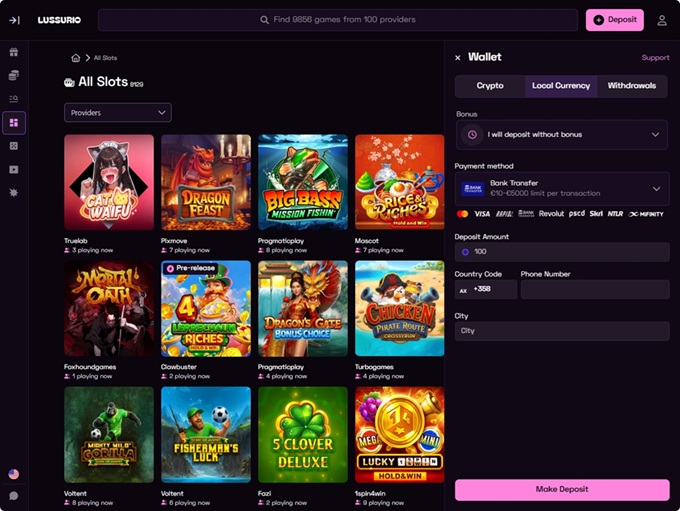The height and width of the screenshot is (511, 680).
Task: Choose the NTLR Neteller payment option
Action: click(x=615, y=214)
